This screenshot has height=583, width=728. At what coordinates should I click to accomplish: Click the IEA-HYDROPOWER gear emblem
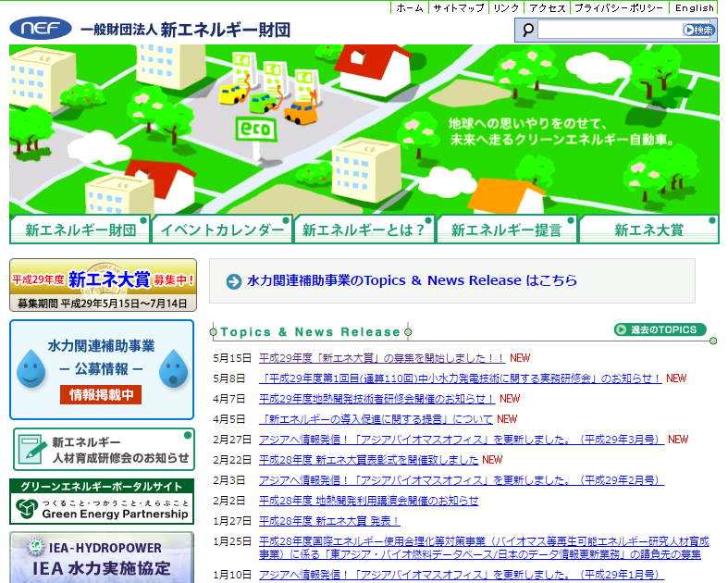35,547
